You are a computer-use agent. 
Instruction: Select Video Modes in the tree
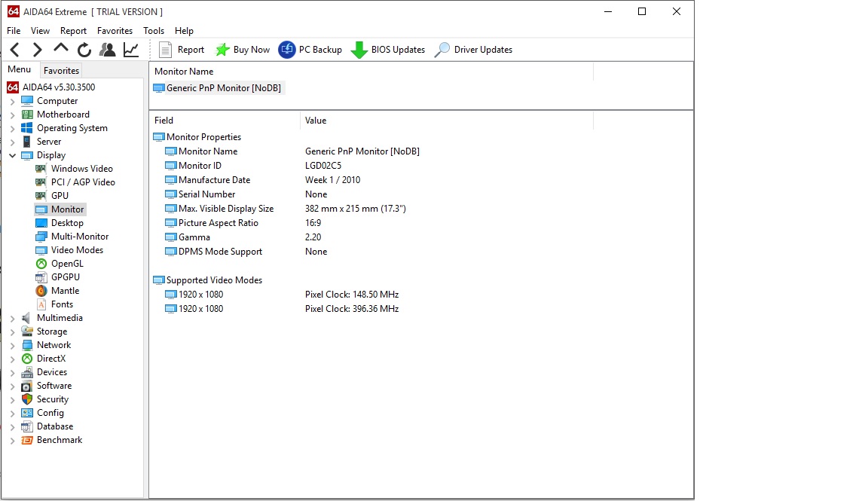coord(70,250)
